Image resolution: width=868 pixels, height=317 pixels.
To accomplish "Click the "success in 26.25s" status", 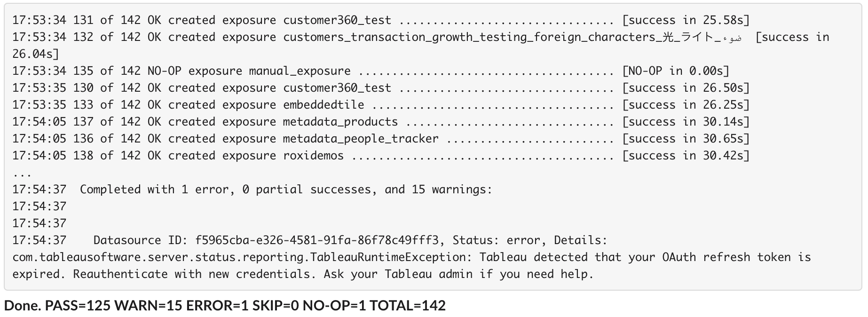I will point(686,105).
